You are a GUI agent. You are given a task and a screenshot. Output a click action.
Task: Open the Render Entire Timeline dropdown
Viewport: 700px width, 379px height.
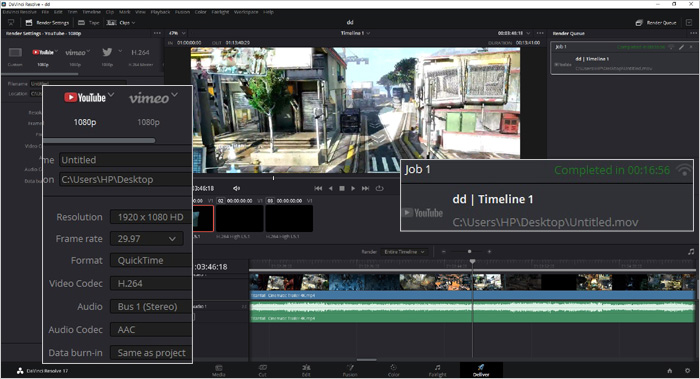pos(404,252)
